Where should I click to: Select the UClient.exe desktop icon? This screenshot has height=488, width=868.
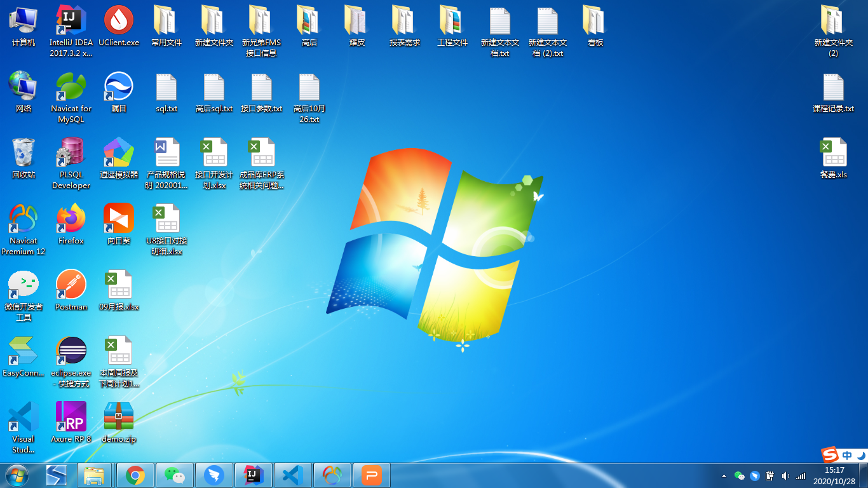[119, 27]
